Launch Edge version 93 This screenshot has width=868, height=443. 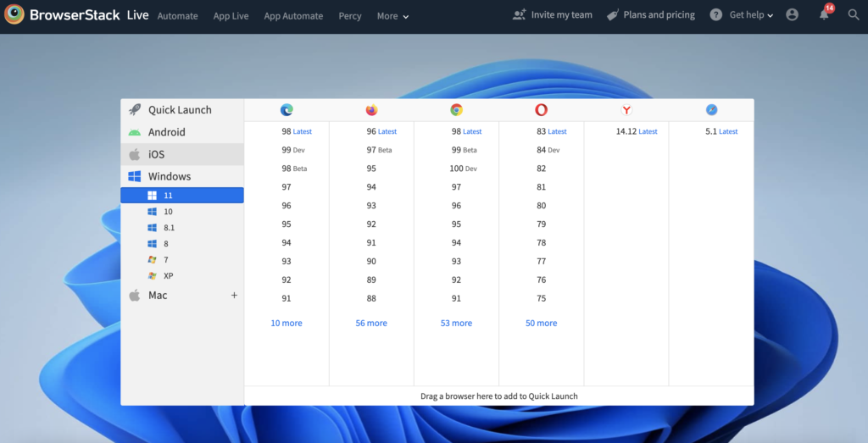(287, 262)
